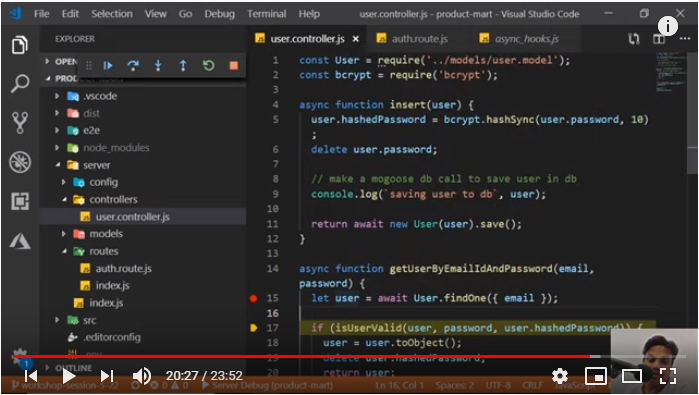Expand the e2e folder
The image size is (699, 395).
pos(57,130)
